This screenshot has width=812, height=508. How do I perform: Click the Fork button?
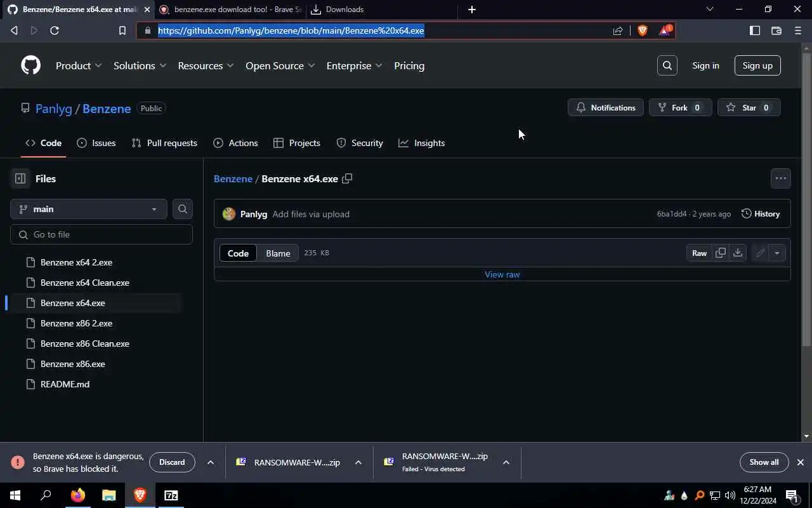pyautogui.click(x=680, y=107)
